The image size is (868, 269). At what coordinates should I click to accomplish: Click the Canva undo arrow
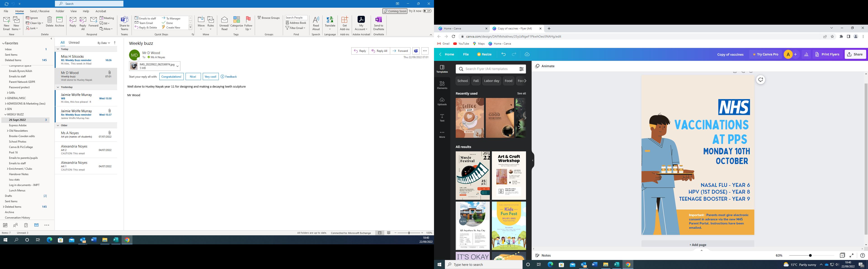tap(503, 54)
